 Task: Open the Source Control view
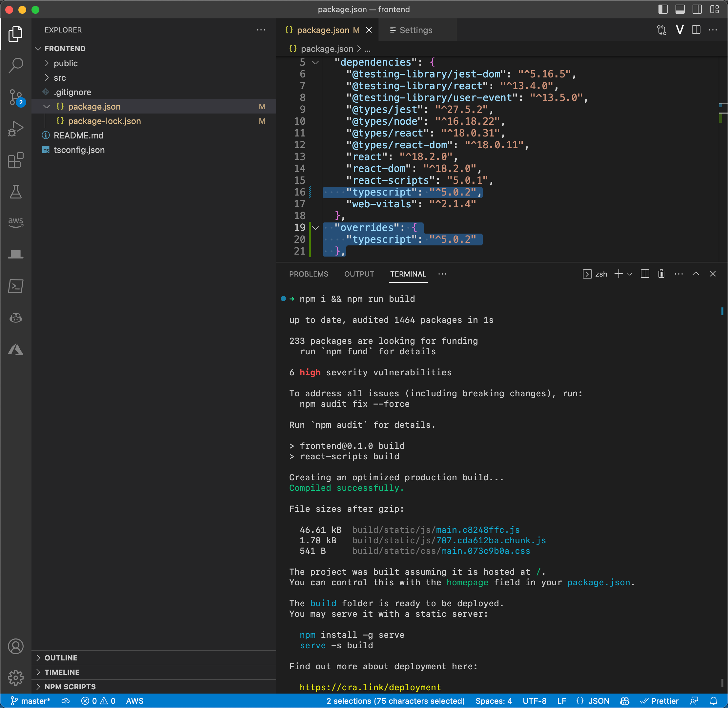(x=16, y=97)
